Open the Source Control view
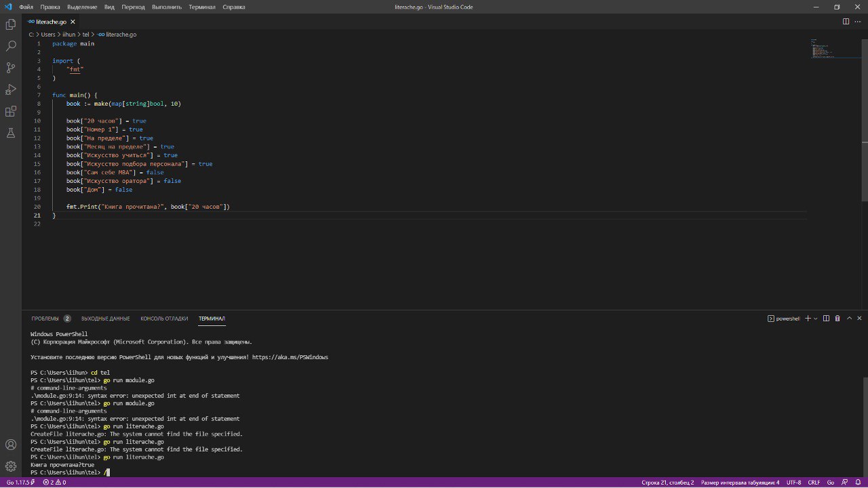The height and width of the screenshot is (488, 868). point(11,68)
